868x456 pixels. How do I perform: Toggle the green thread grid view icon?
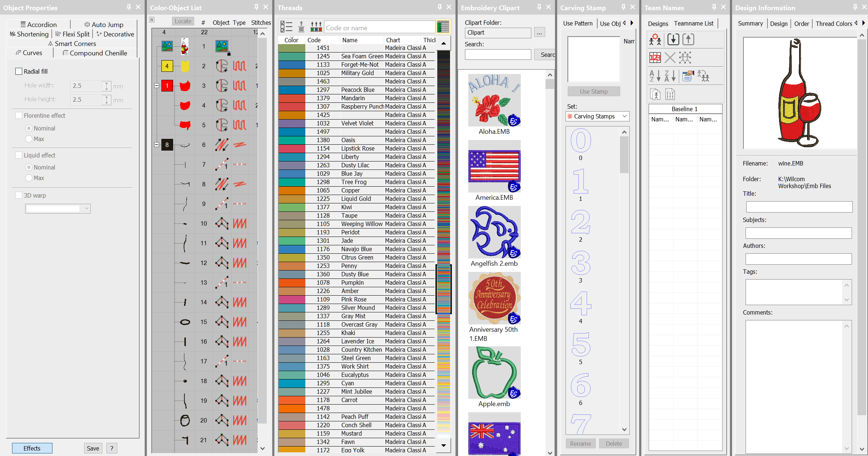click(443, 27)
